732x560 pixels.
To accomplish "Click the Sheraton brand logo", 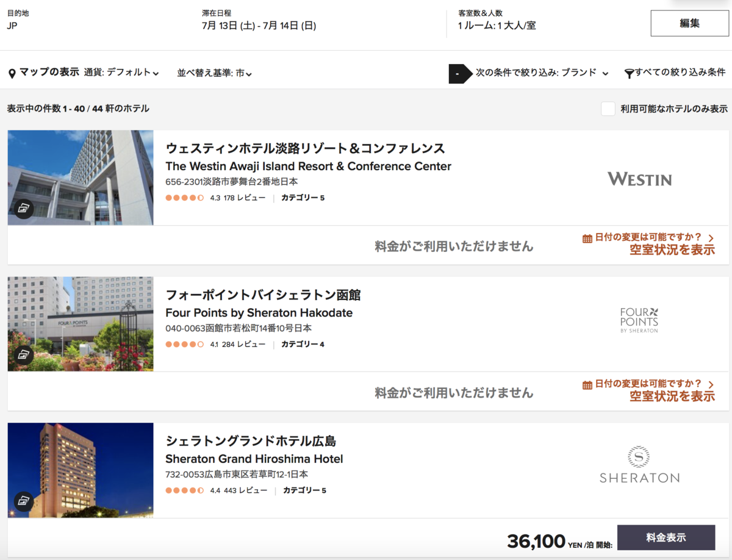I will pos(639,465).
